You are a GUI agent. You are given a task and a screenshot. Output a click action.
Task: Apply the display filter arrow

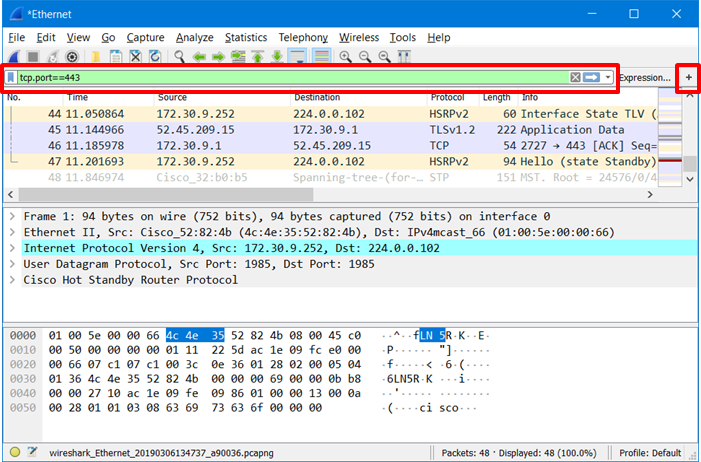pyautogui.click(x=591, y=77)
